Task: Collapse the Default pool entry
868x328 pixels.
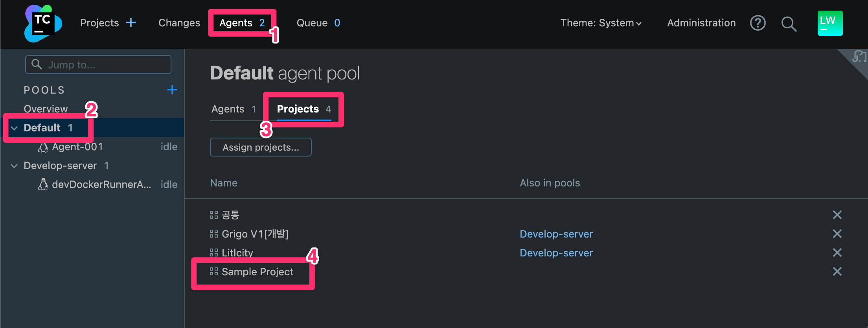Action: tap(14, 127)
